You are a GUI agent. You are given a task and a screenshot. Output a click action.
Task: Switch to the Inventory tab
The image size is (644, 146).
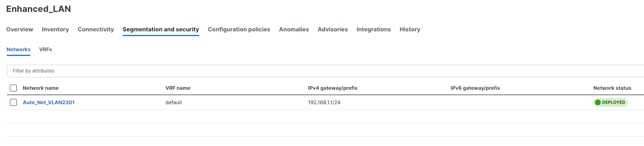(x=55, y=30)
